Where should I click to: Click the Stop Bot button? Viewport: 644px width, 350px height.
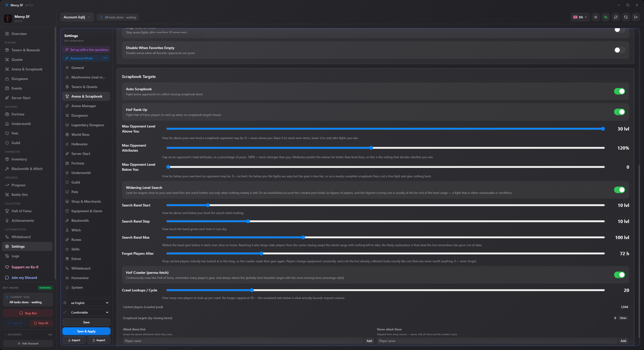(x=28, y=313)
